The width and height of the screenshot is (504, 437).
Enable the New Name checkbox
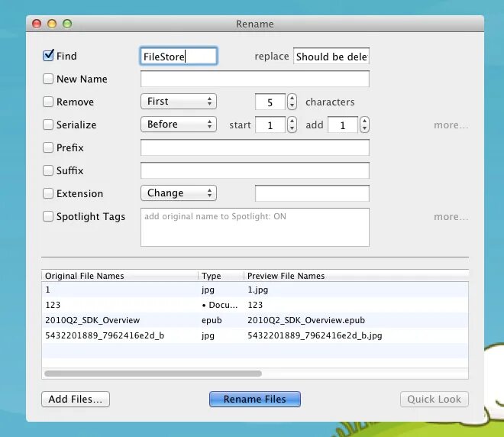click(x=48, y=79)
